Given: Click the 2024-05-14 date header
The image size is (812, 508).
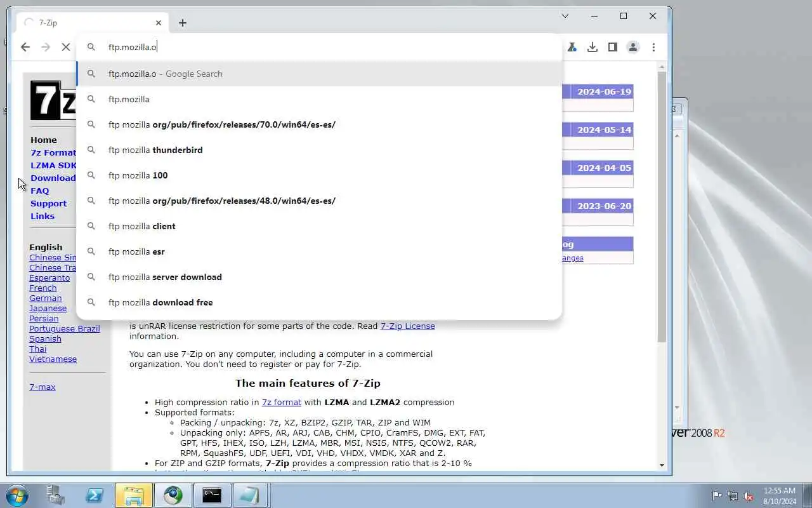Looking at the screenshot, I should [604, 130].
